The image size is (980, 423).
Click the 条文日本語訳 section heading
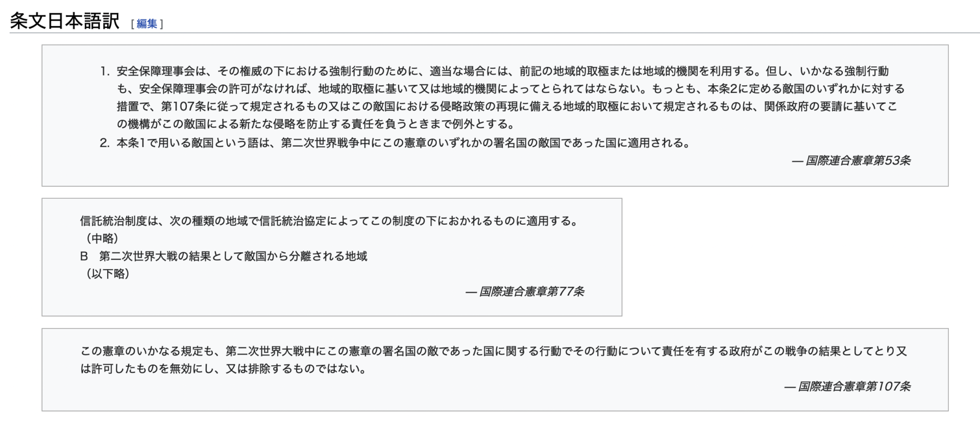click(x=65, y=21)
